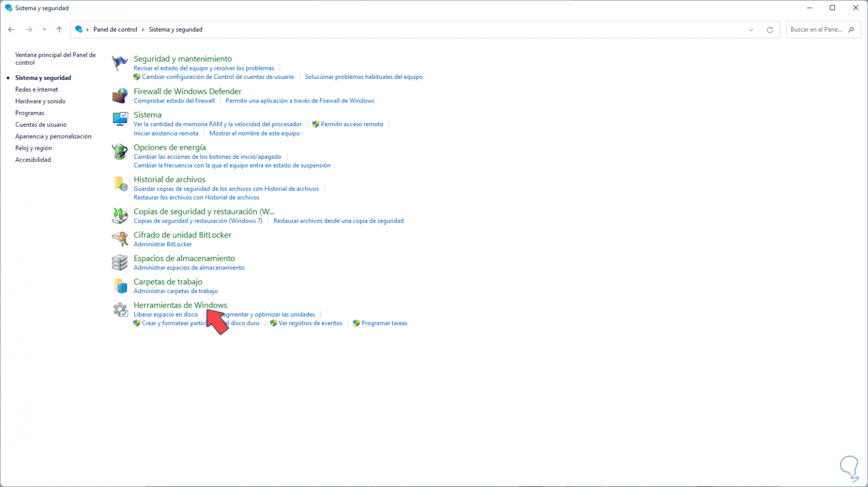
Task: Expand the chevron after Panel de control
Action: pos(143,29)
